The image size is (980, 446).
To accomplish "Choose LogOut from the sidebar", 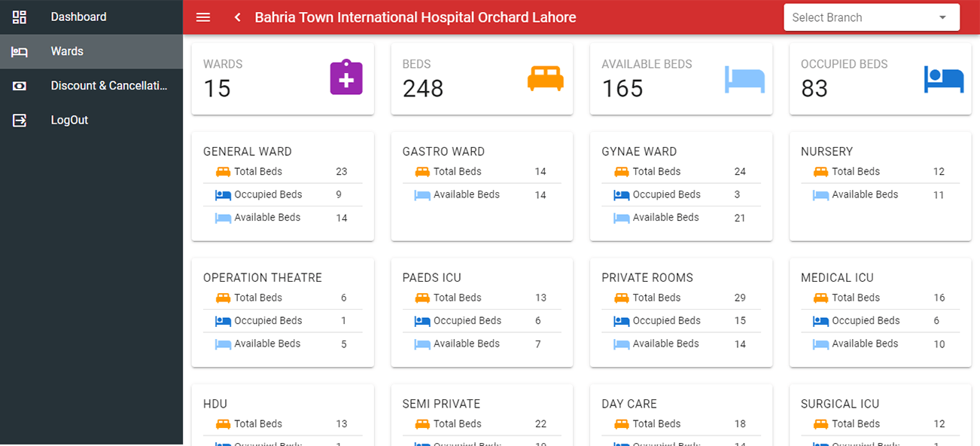I will pyautogui.click(x=91, y=120).
